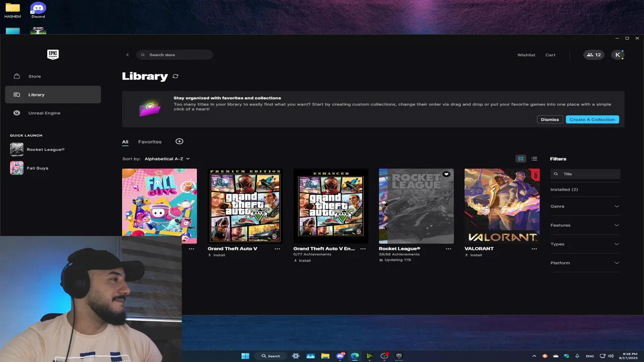Open the Rocket League cover
Screen dimensions: 644x362
click(x=416, y=206)
